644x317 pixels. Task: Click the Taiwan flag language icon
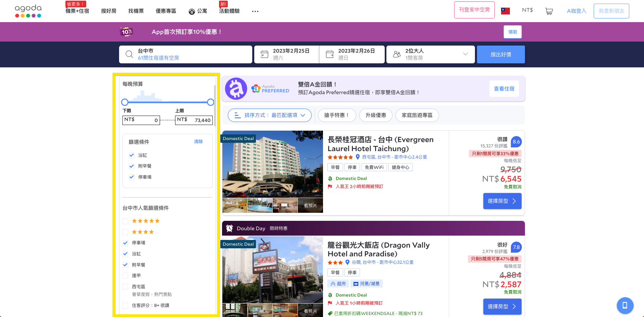pyautogui.click(x=505, y=11)
